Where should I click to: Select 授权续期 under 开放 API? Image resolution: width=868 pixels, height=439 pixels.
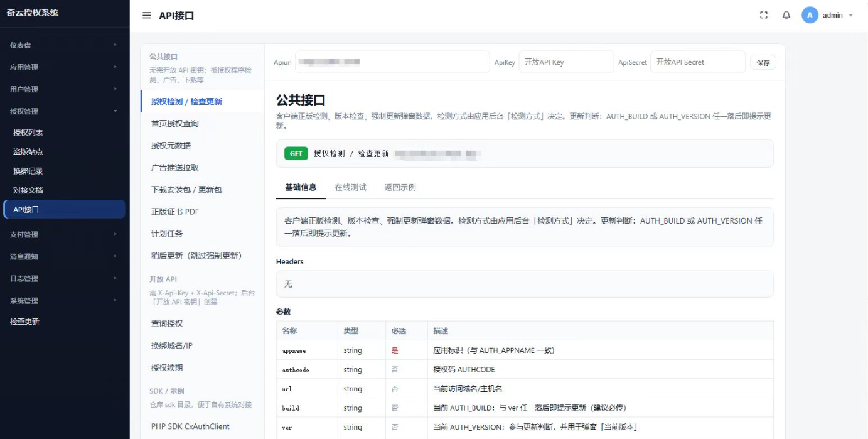[202, 367]
